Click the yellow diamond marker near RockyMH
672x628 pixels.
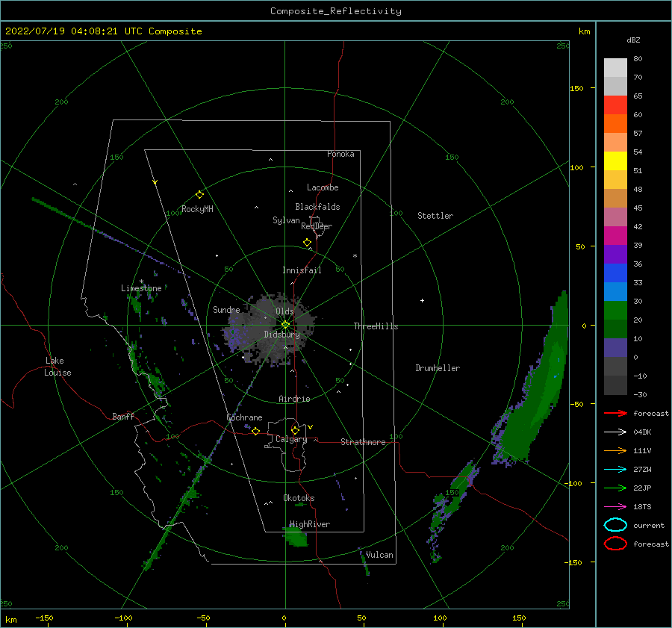(199, 195)
